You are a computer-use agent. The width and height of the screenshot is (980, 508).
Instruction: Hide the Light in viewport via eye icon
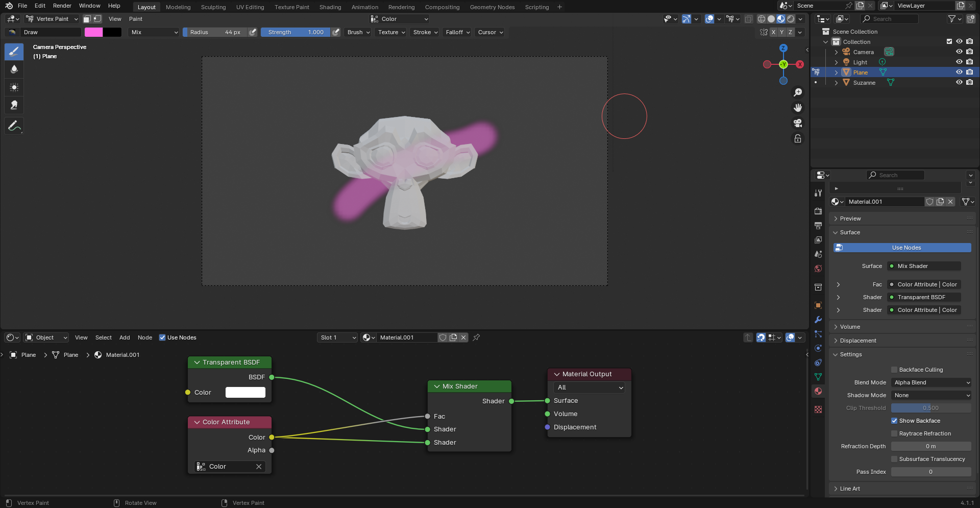(959, 62)
